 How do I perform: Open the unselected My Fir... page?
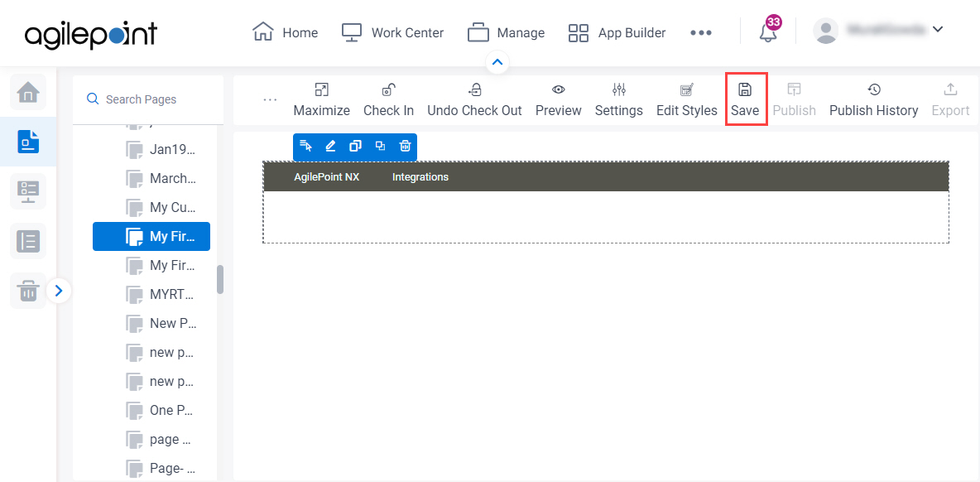(161, 266)
